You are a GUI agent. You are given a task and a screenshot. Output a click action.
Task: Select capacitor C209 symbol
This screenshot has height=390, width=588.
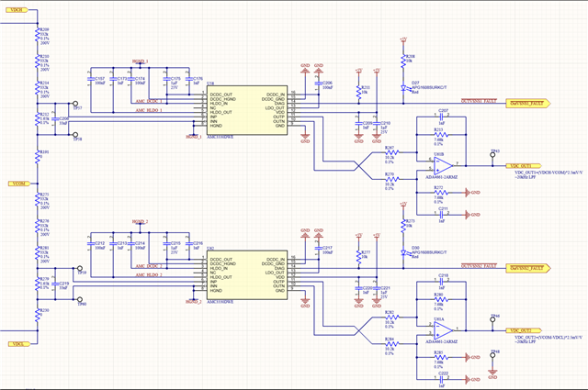point(359,123)
